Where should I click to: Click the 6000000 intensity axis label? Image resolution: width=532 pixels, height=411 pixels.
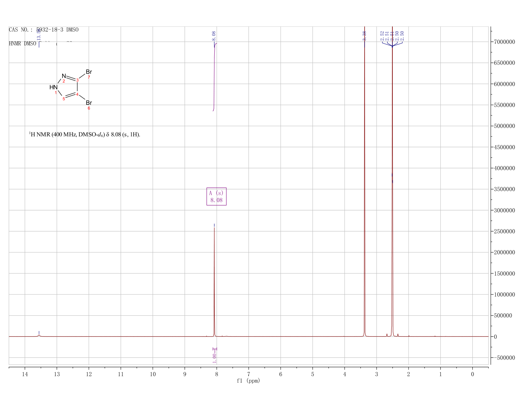504,84
